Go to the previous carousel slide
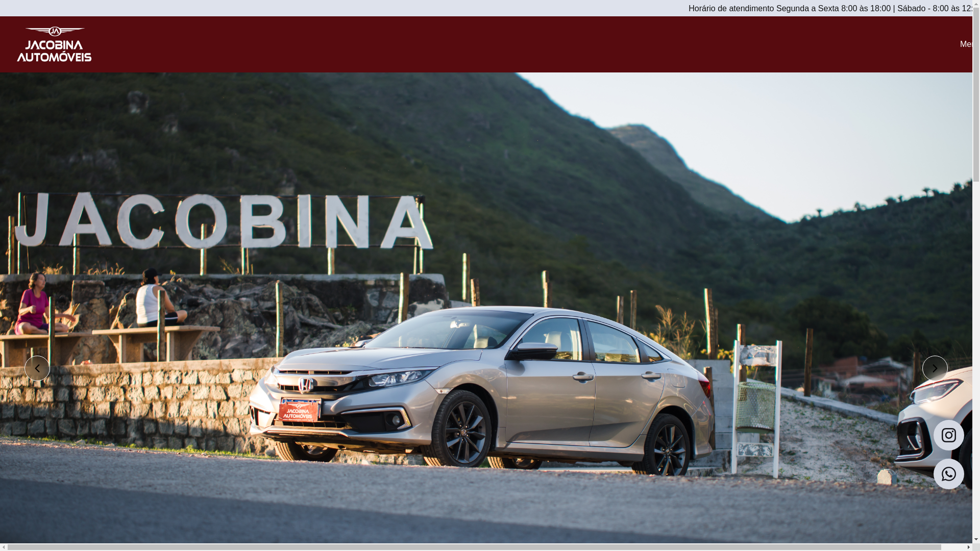 tap(37, 368)
